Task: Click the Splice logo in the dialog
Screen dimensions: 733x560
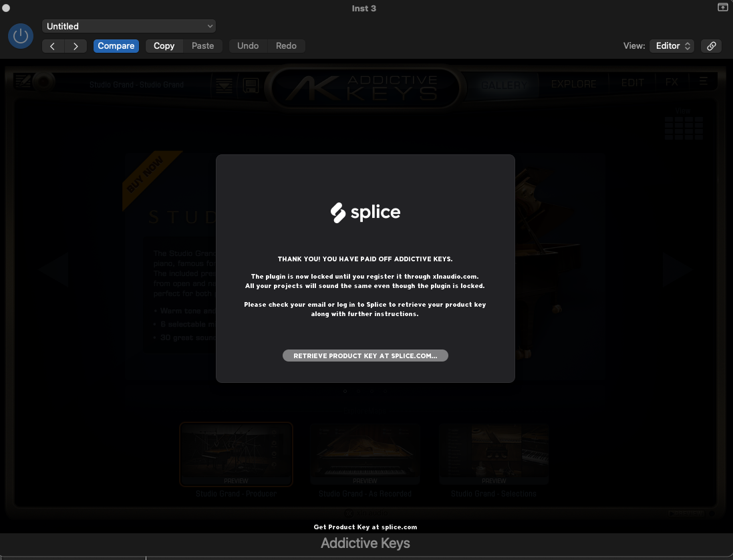Action: pyautogui.click(x=365, y=213)
